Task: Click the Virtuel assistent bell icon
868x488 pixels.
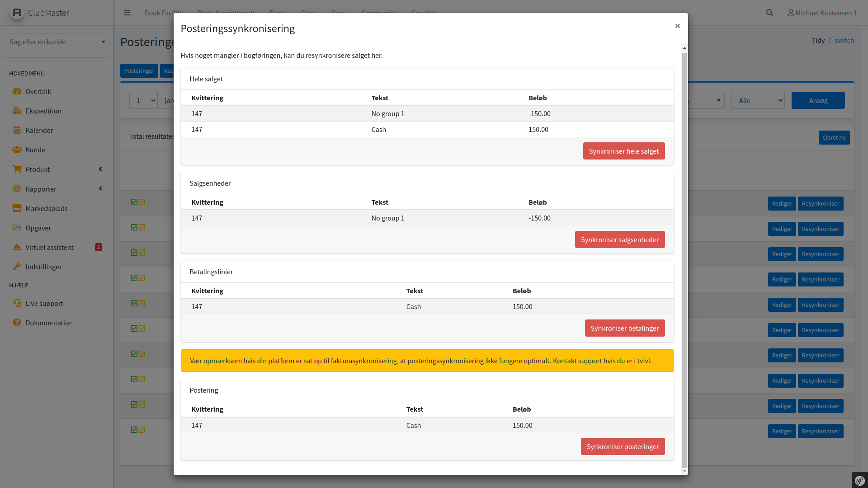Action: click(x=17, y=247)
